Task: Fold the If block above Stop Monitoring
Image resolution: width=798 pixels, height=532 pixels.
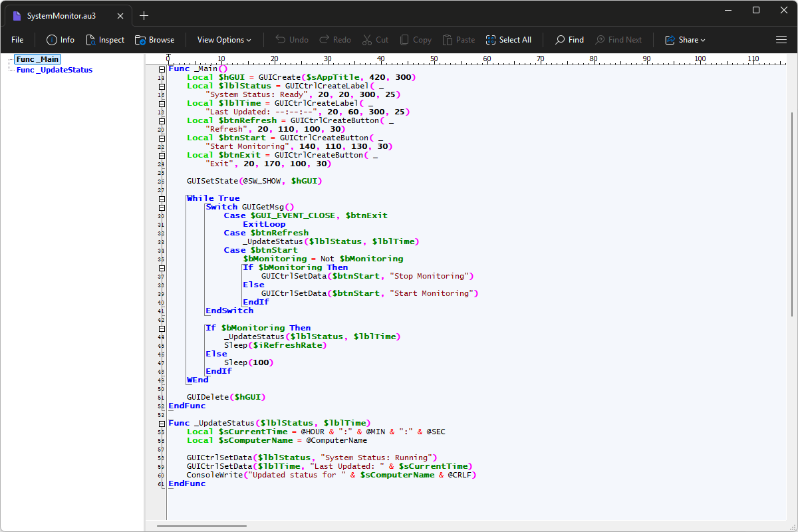Action: pyautogui.click(x=162, y=267)
